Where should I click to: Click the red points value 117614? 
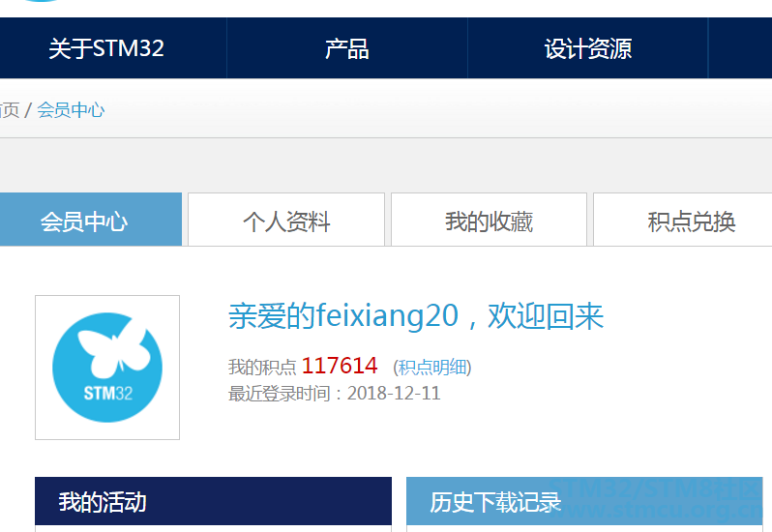[340, 366]
